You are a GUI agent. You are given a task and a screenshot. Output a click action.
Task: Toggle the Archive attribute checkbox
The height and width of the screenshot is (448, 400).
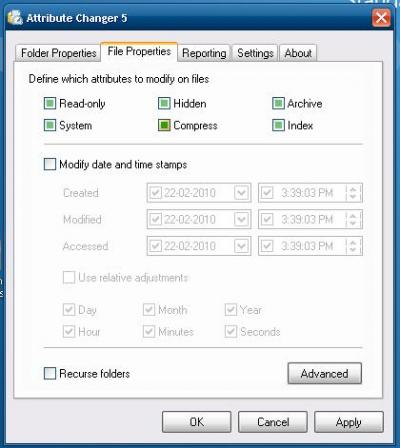pyautogui.click(x=278, y=104)
